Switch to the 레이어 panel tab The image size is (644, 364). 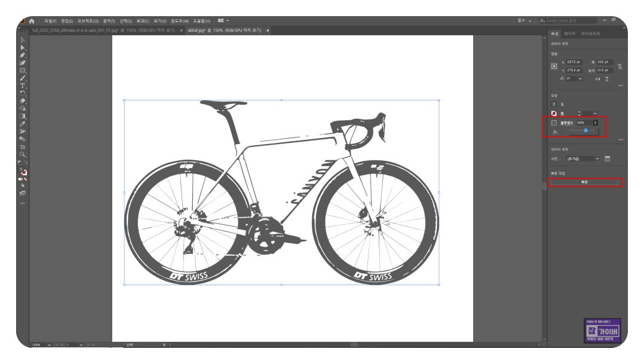570,33
